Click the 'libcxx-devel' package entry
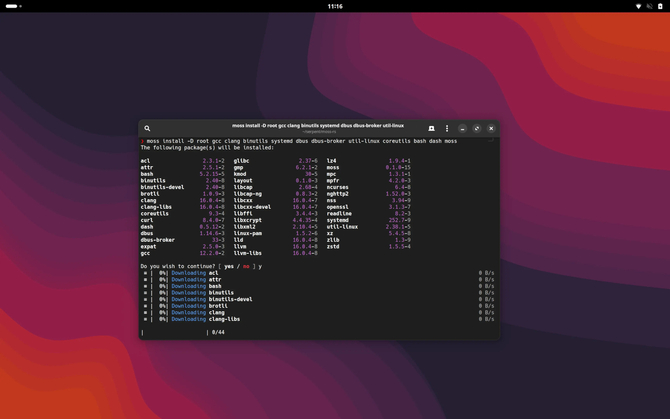 tap(252, 207)
